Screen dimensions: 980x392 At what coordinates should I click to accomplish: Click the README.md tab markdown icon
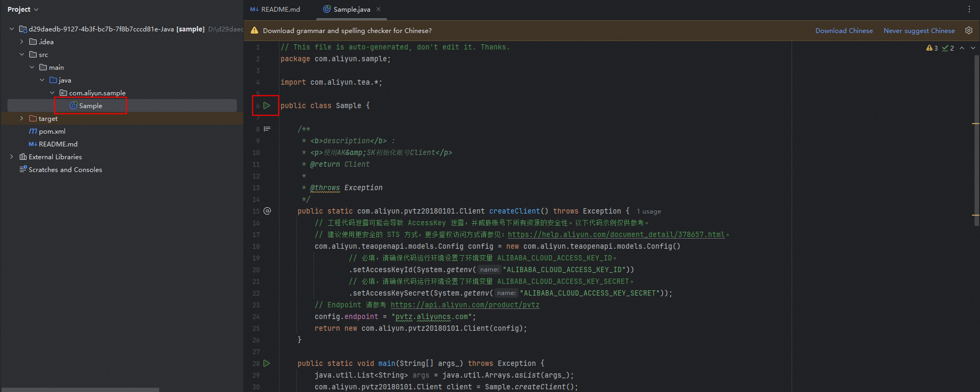tap(254, 9)
